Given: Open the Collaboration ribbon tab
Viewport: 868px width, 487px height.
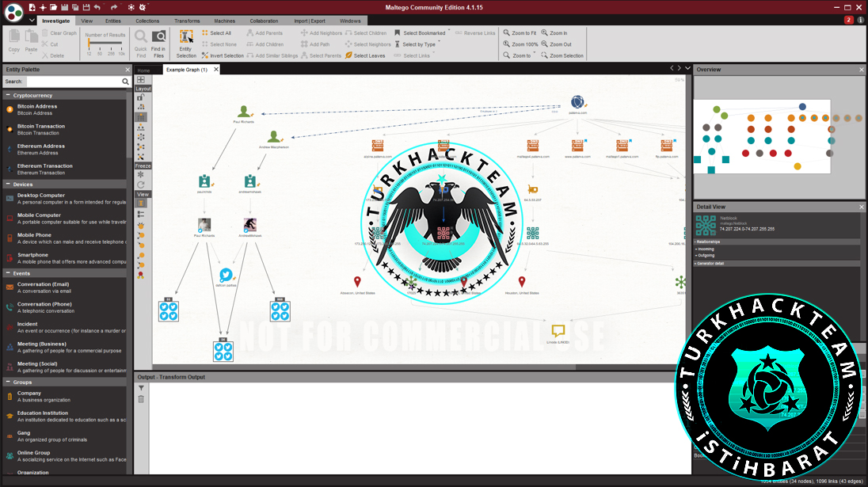Looking at the screenshot, I should tap(264, 21).
